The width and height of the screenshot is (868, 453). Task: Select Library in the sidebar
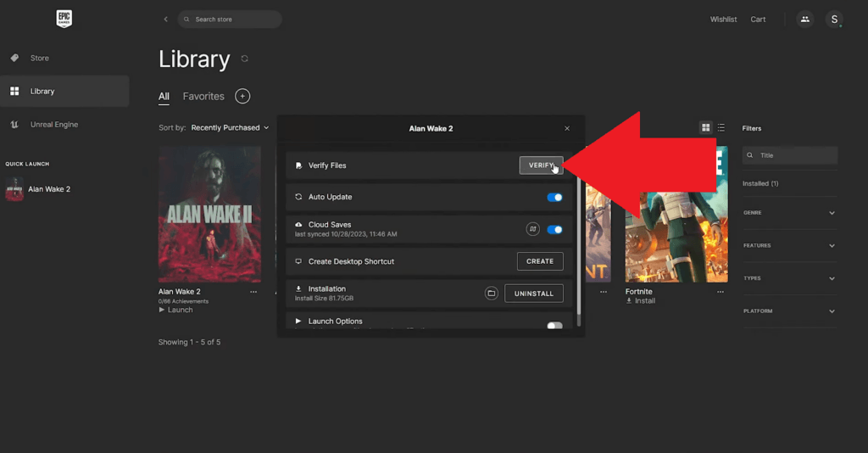(x=64, y=92)
